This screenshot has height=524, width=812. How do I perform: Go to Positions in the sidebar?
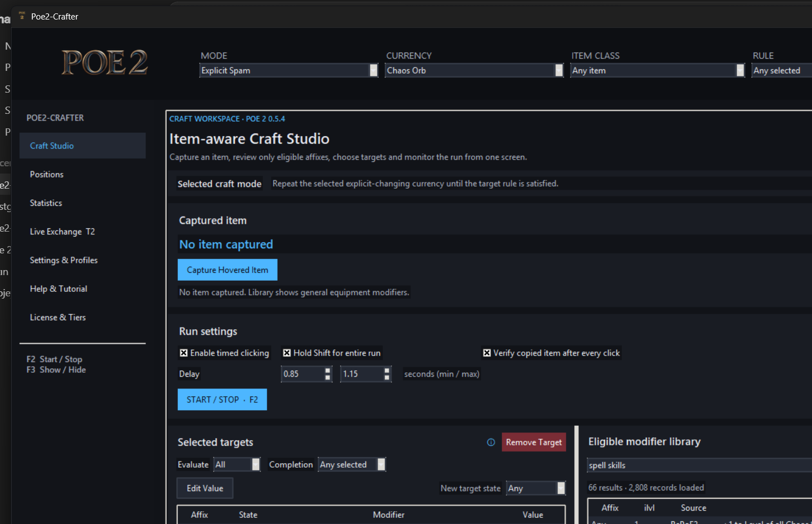click(x=83, y=174)
